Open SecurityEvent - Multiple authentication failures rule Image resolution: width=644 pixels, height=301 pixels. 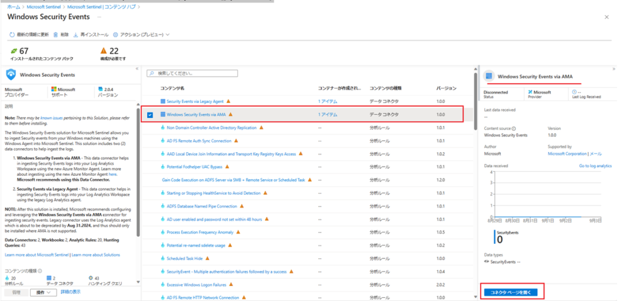(226, 271)
